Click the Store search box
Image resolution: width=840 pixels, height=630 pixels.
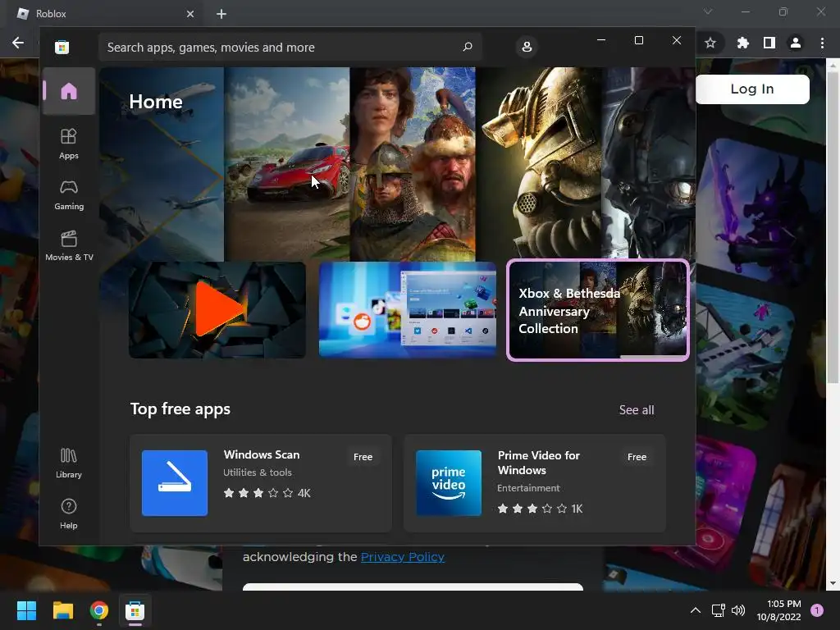pyautogui.click(x=290, y=47)
